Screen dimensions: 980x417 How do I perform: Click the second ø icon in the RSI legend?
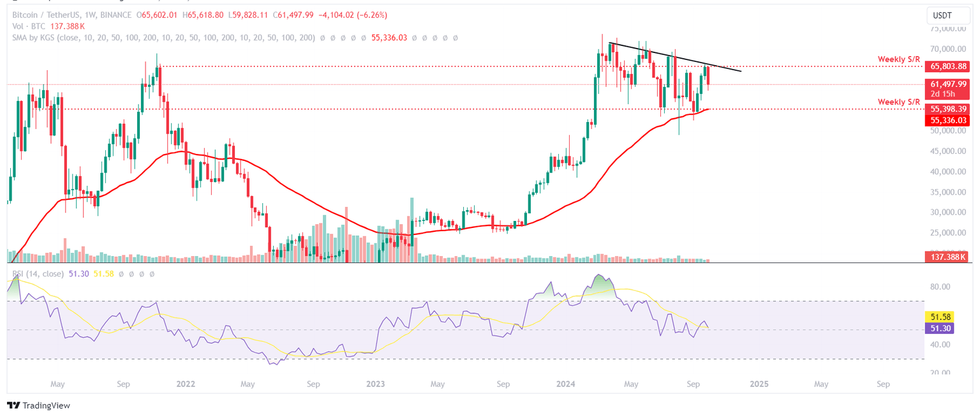click(x=131, y=275)
